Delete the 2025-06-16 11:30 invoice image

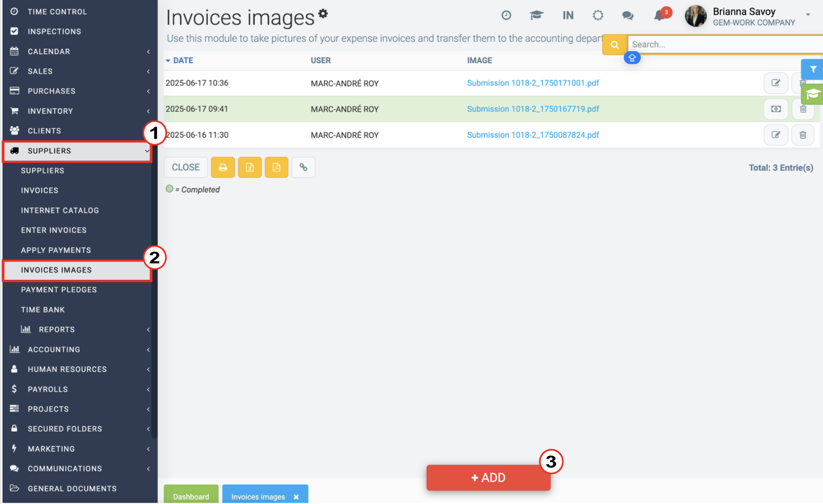[x=803, y=135]
